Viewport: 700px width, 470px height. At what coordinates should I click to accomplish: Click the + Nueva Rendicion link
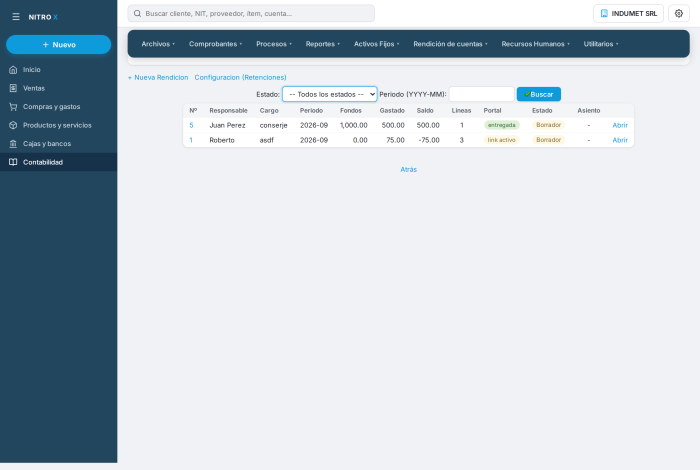158,77
